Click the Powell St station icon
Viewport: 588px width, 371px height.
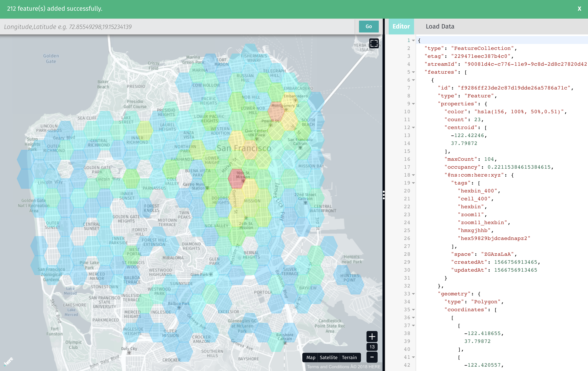click(271, 125)
